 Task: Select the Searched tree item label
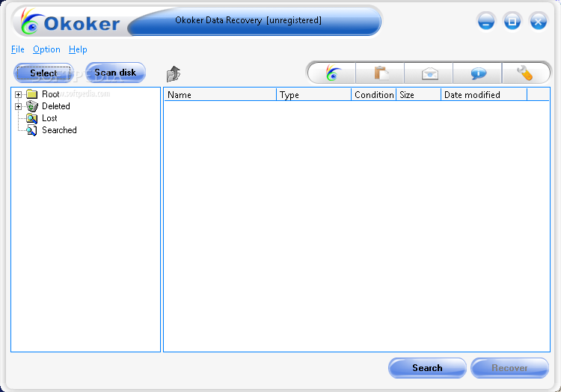[59, 130]
